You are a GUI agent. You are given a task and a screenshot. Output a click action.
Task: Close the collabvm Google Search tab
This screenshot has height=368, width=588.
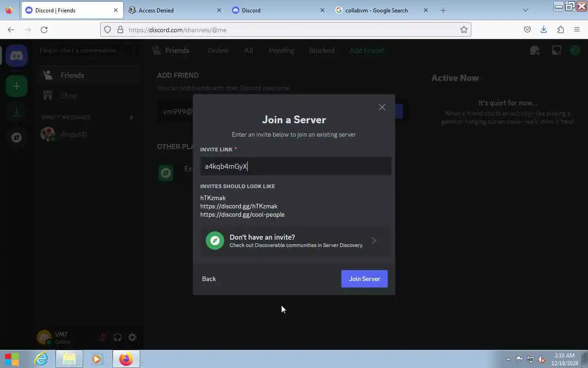[x=425, y=10]
